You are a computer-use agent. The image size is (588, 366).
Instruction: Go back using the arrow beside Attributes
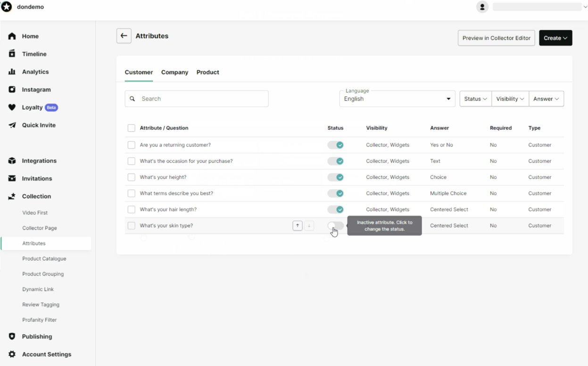click(x=124, y=36)
